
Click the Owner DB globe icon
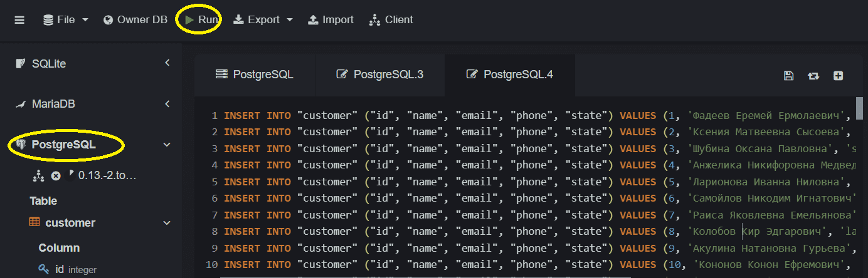tap(108, 20)
